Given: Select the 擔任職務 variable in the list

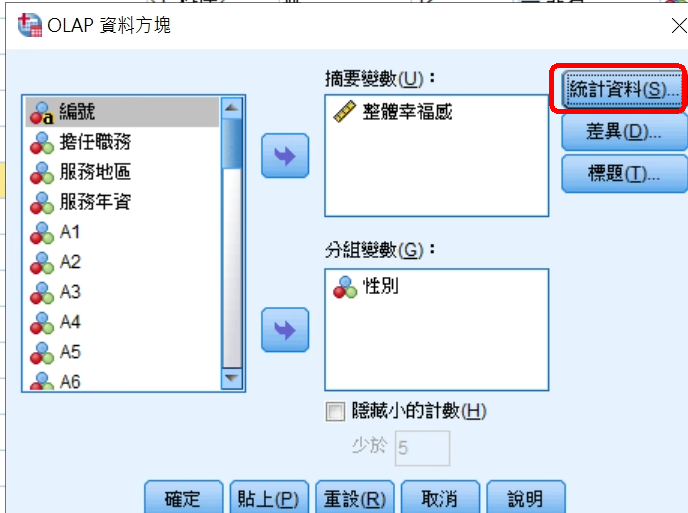Looking at the screenshot, I should pos(122,142).
